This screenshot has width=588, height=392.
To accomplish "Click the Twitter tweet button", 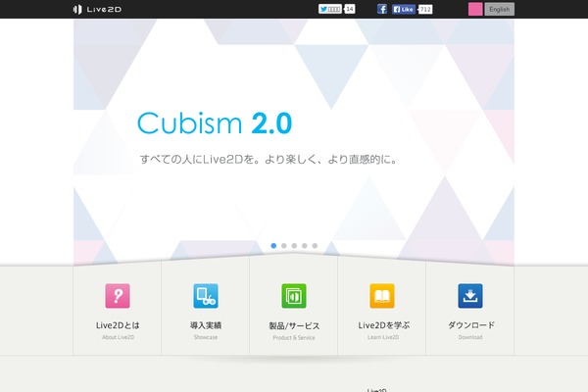I will [x=330, y=9].
